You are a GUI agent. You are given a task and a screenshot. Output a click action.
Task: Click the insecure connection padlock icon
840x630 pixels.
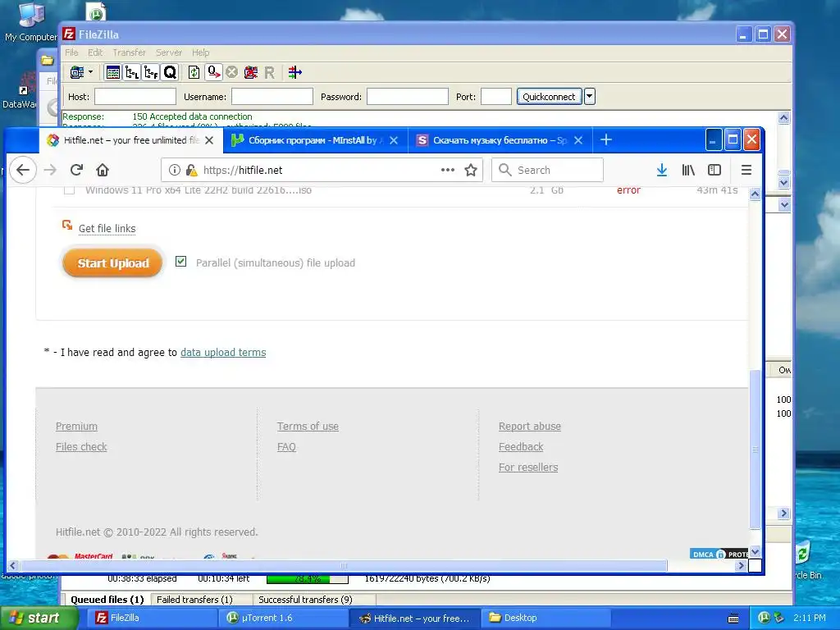click(x=191, y=170)
